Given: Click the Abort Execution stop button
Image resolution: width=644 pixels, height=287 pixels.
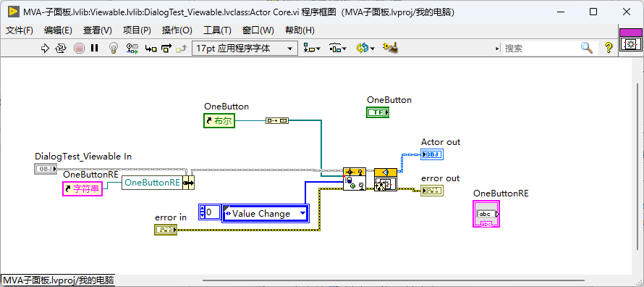Looking at the screenshot, I should point(79,49).
